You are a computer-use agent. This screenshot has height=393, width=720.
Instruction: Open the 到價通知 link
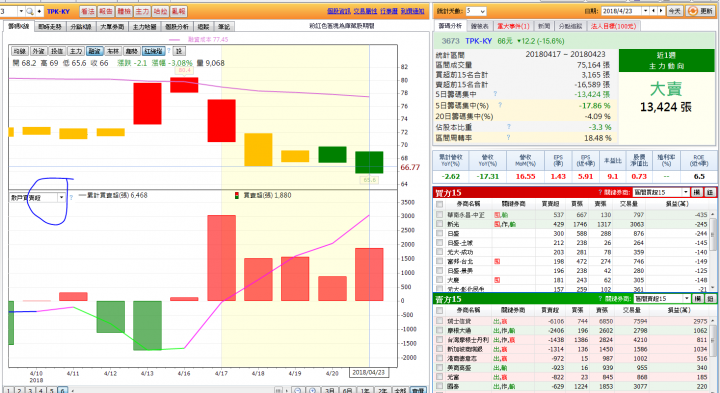(412, 11)
